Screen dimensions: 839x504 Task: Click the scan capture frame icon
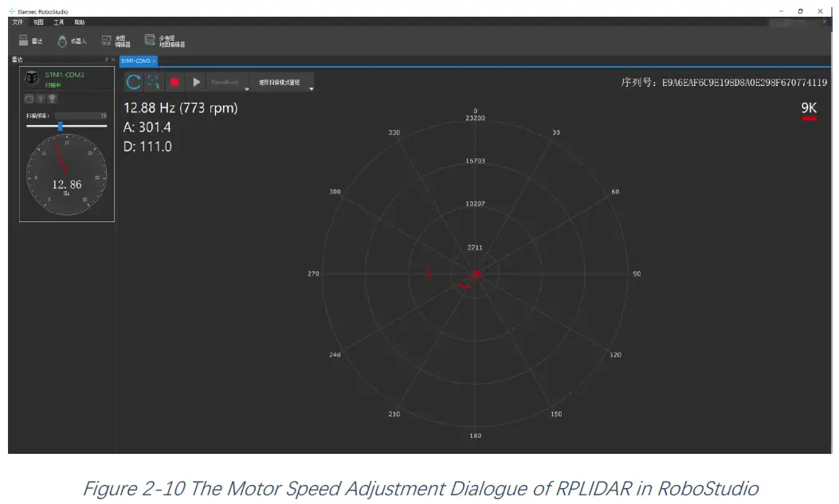pyautogui.click(x=154, y=82)
